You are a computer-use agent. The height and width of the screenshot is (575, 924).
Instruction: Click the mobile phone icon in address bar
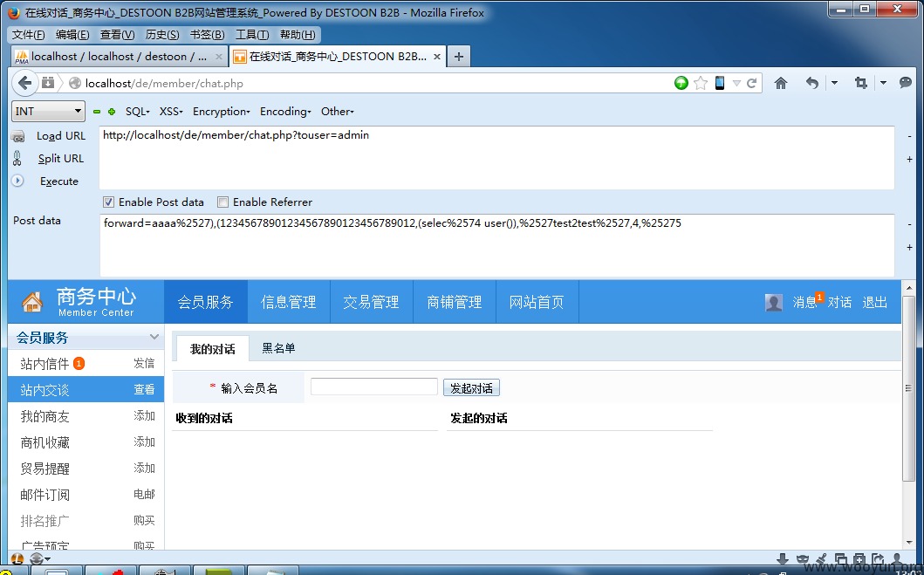720,83
